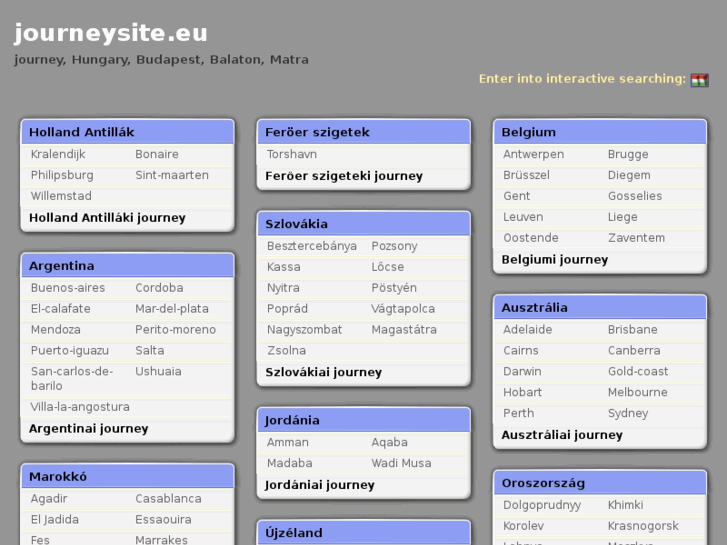Choose Sint-maarten link
Screen dimensions: 727x545
pyautogui.click(x=172, y=175)
